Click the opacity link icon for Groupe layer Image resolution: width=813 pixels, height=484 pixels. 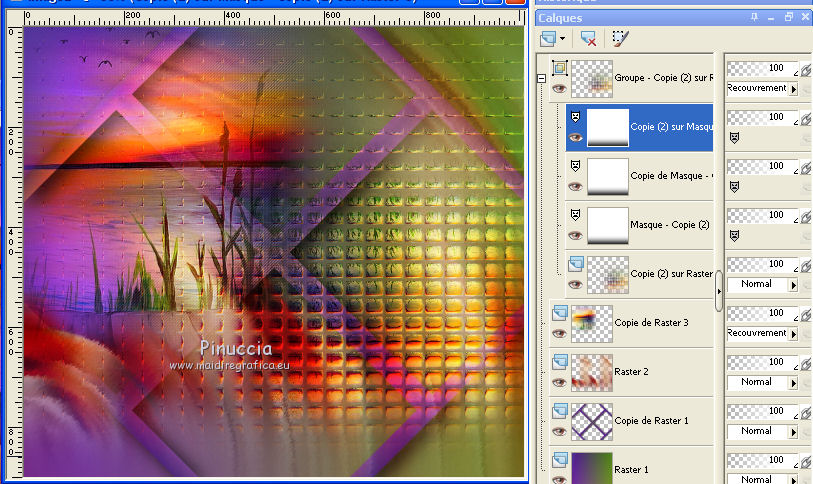(805, 69)
